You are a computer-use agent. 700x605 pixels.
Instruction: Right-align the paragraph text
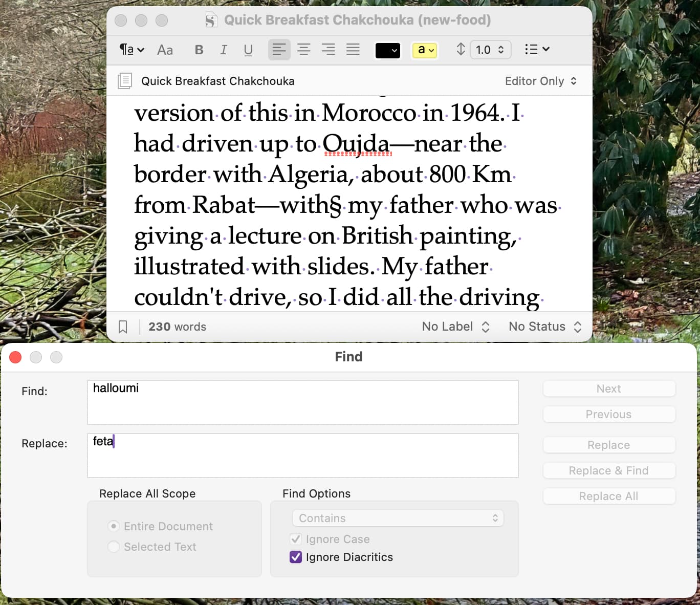328,50
